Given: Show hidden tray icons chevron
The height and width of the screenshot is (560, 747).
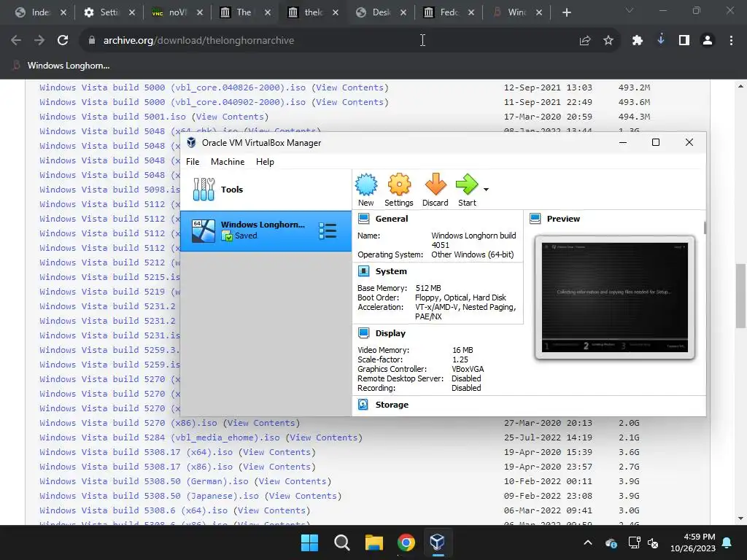Looking at the screenshot, I should [x=588, y=542].
